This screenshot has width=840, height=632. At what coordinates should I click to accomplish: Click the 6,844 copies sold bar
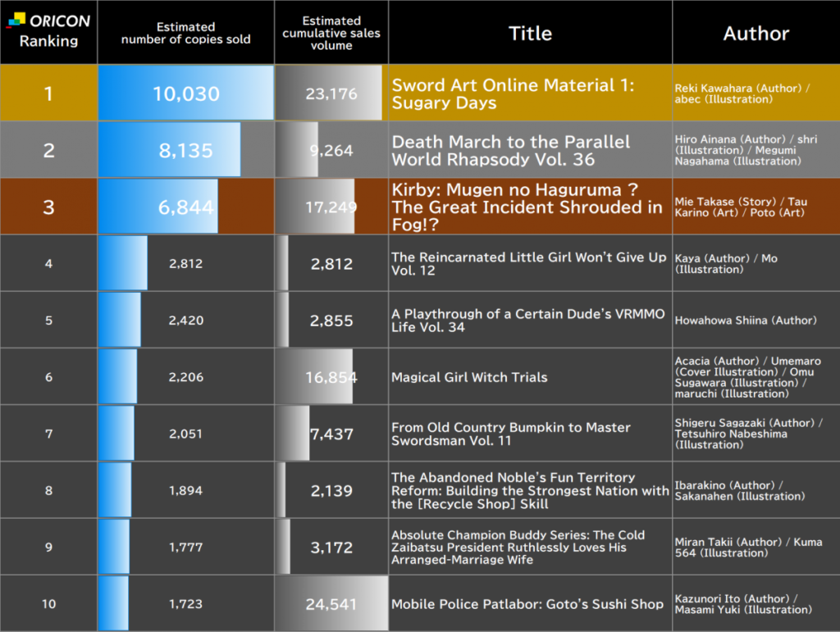pyautogui.click(x=158, y=207)
